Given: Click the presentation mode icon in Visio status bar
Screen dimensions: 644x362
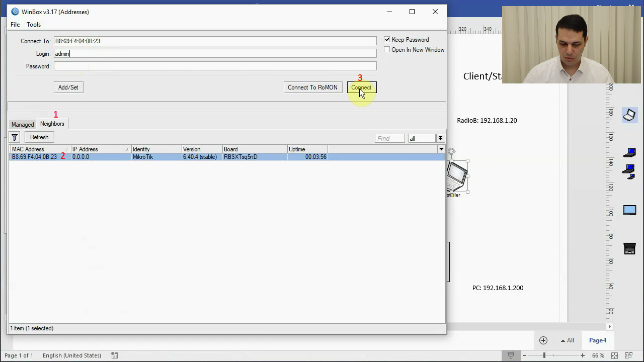Looking at the screenshot, I should [x=511, y=355].
